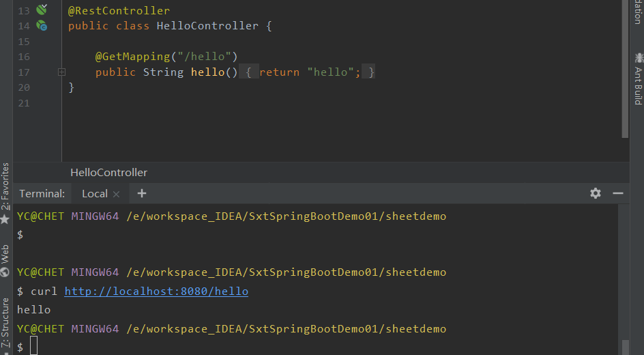This screenshot has width=644, height=355.
Task: Click the 'hello' curl output line in terminal
Action: 33,309
